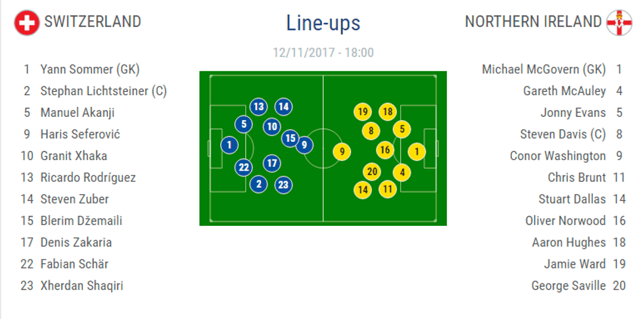The width and height of the screenshot is (644, 319).
Task: Click the blue goalkeeper marker number 1
Action: 229,145
